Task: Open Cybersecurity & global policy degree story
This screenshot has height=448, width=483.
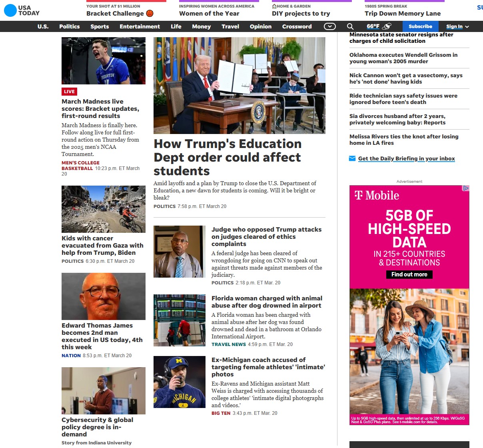Action: 98,427
